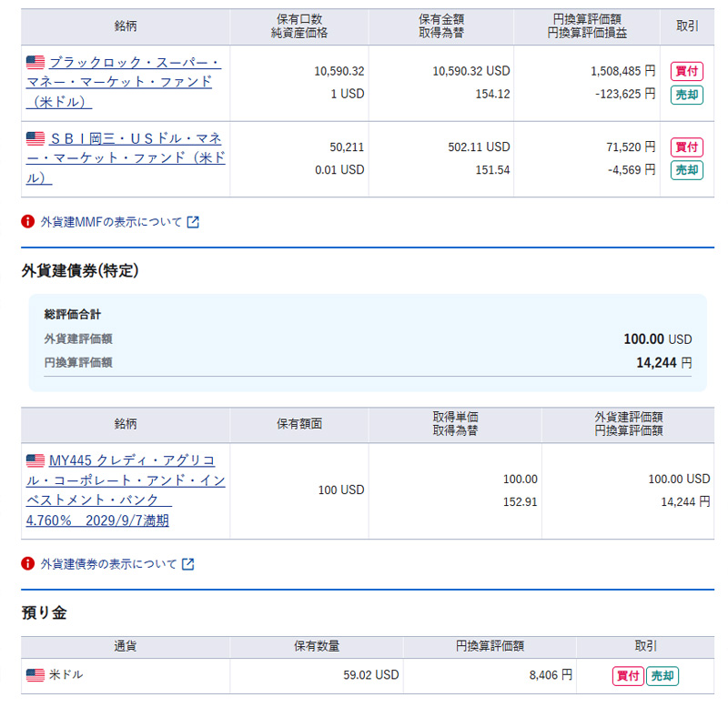Click the US flag icon beside ＳＢＩ岡三
The image size is (728, 707).
[35, 138]
